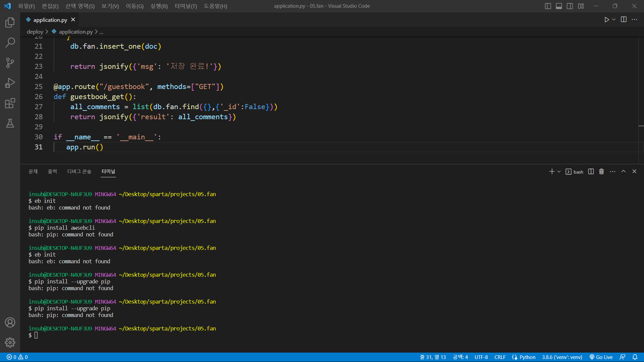644x362 pixels.
Task: Change the CRLF end of line sequence
Action: [x=500, y=357]
